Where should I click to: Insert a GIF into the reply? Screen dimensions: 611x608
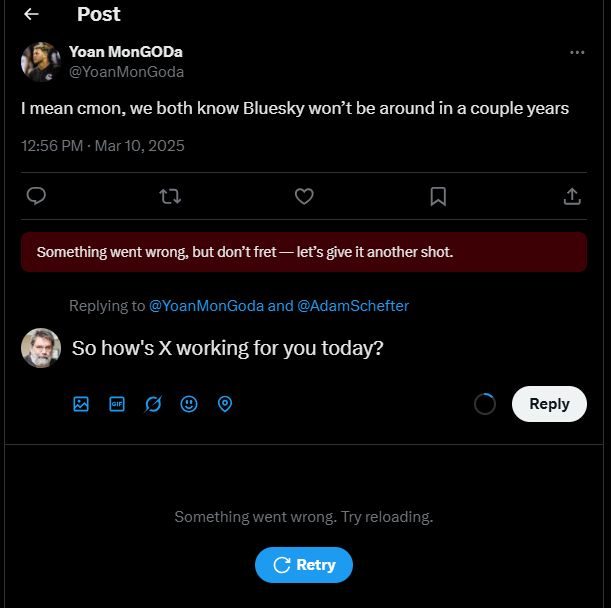point(117,404)
